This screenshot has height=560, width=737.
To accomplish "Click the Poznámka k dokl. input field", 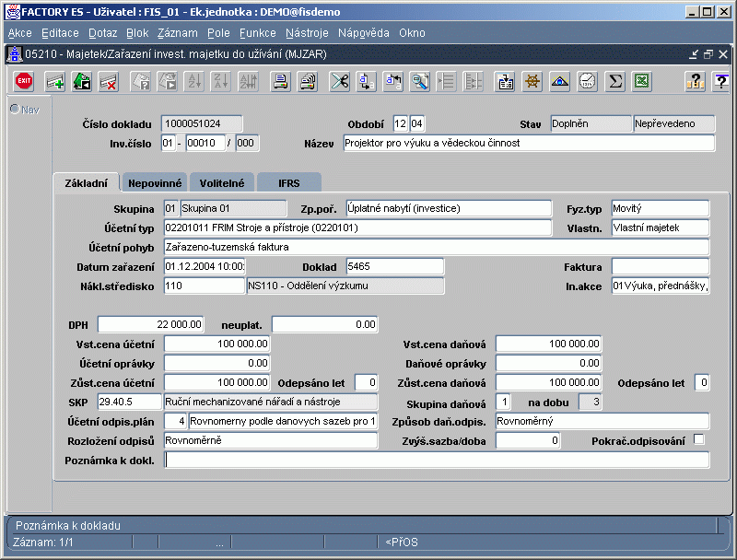I will point(437,460).
